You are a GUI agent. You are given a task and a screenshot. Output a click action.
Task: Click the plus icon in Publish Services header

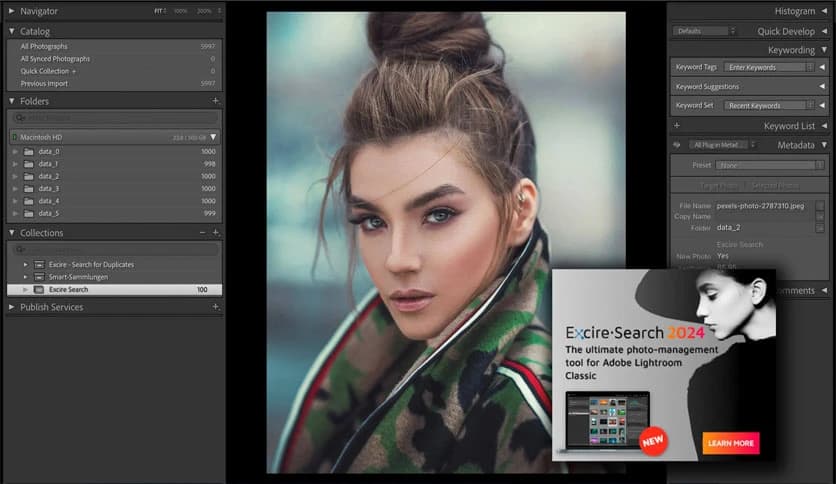pyautogui.click(x=215, y=306)
